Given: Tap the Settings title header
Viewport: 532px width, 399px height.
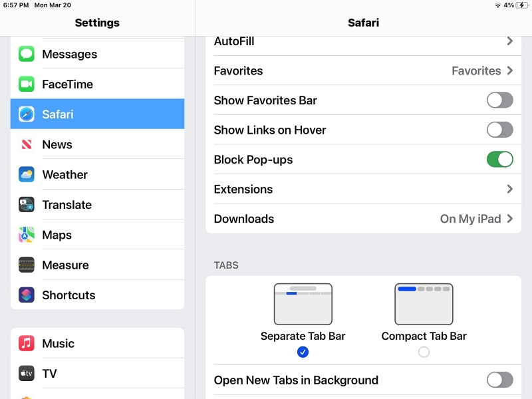Looking at the screenshot, I should click(x=97, y=23).
